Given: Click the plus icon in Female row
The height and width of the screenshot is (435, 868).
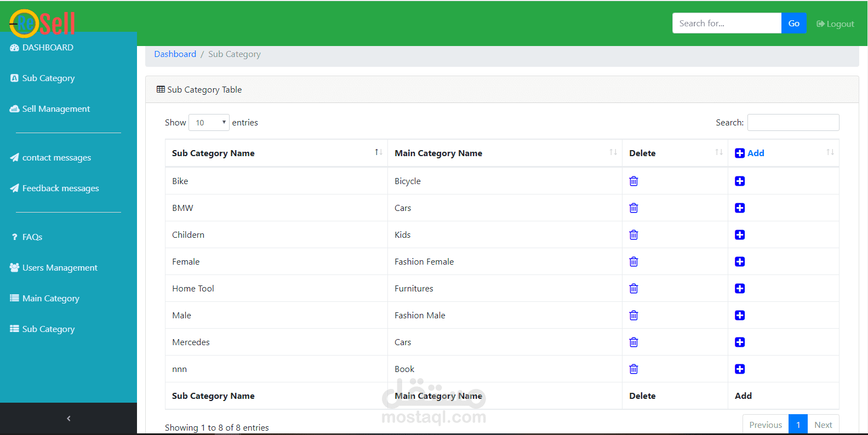Looking at the screenshot, I should coord(740,262).
